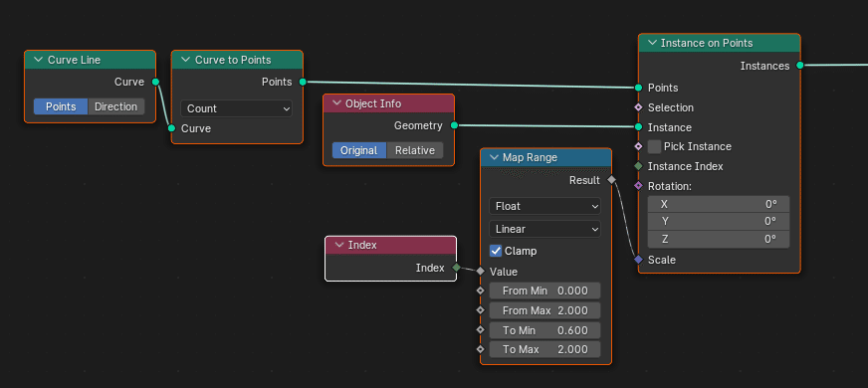Screen dimensions: 868x388
Task: Click the Selection input socket
Action: [x=638, y=107]
